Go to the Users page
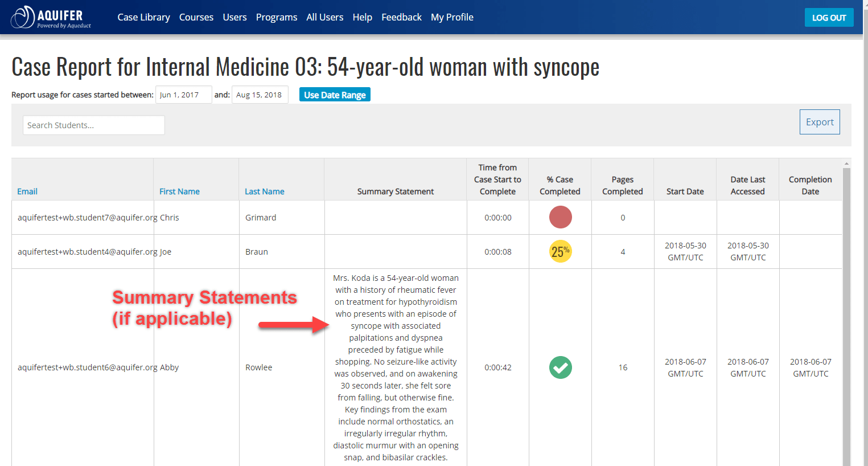 coord(235,17)
